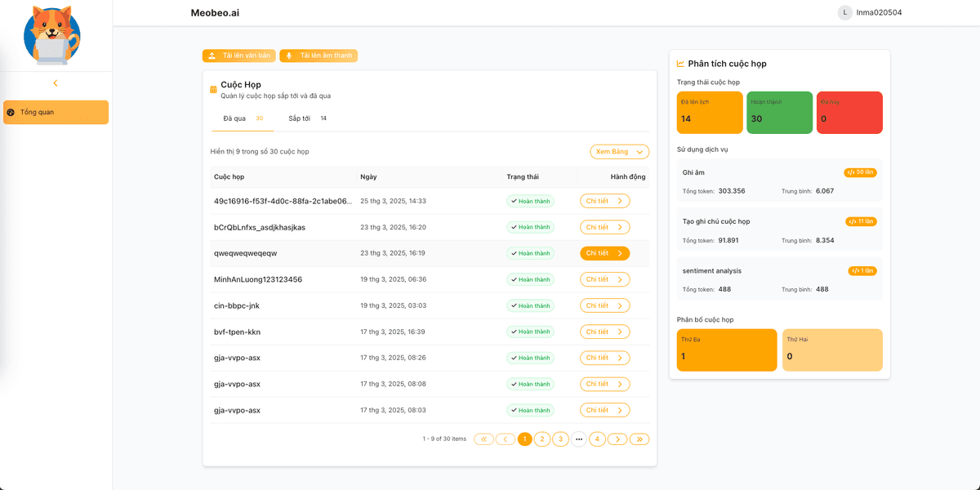Viewport: 980px width, 490px height.
Task: Click the calendar icon next to Cuộc Họp
Action: tap(213, 87)
